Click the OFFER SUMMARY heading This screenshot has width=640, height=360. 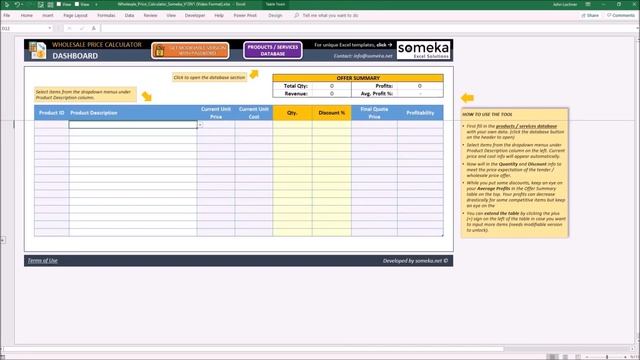click(358, 78)
